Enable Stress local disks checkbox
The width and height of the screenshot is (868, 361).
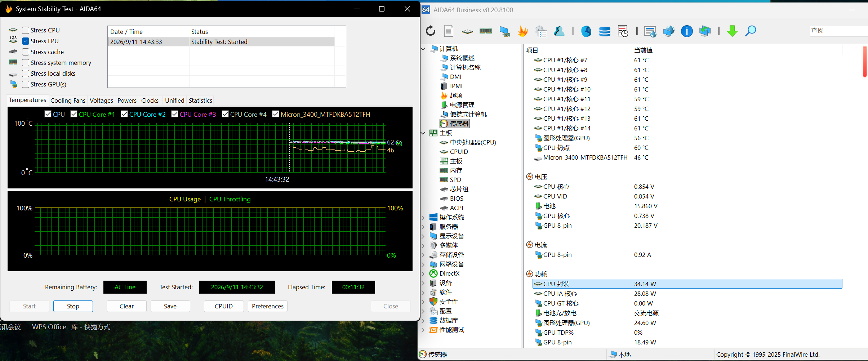(x=26, y=73)
